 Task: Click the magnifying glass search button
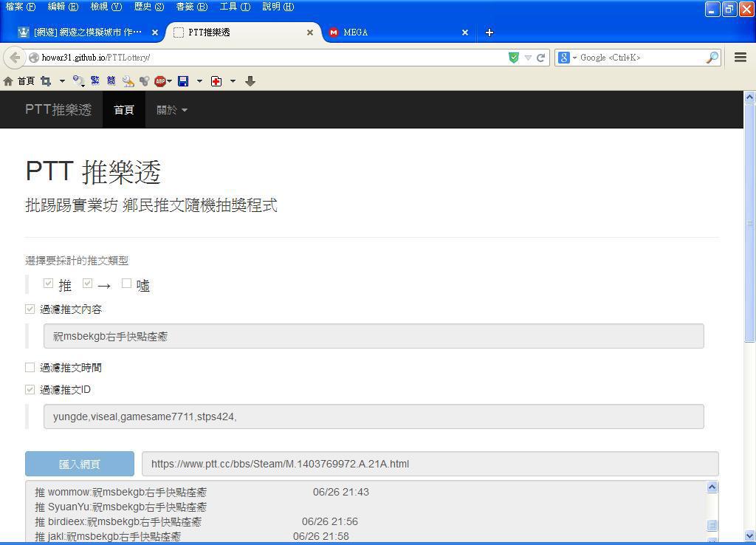pos(712,58)
